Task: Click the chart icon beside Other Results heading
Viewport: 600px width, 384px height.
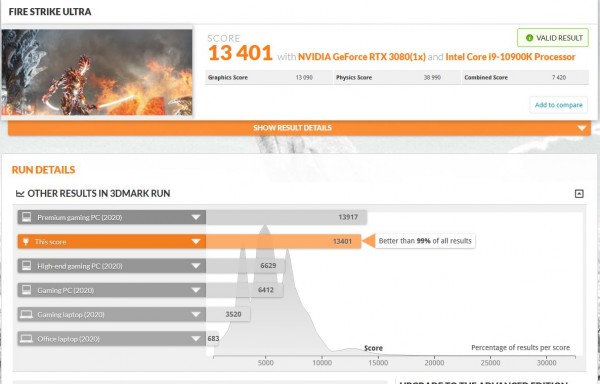Action: click(20, 194)
